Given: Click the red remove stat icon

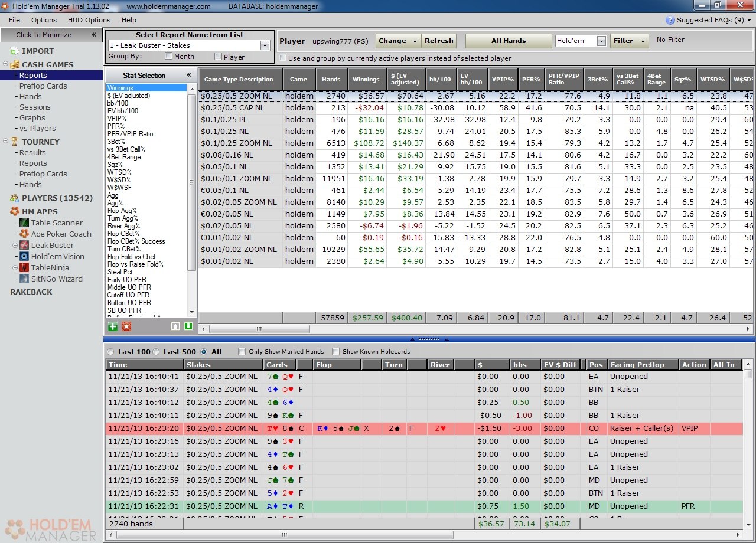Looking at the screenshot, I should click(x=126, y=326).
